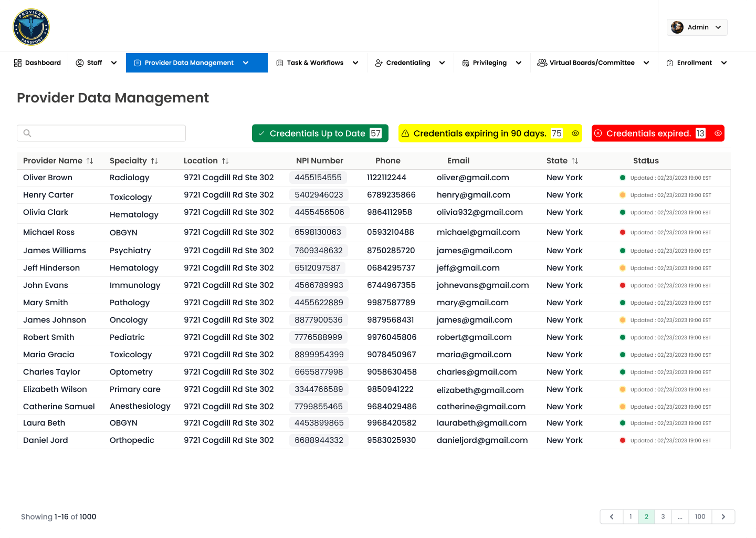This screenshot has width=756, height=538.
Task: Sort by Provider Name arrows icon
Action: (x=90, y=161)
